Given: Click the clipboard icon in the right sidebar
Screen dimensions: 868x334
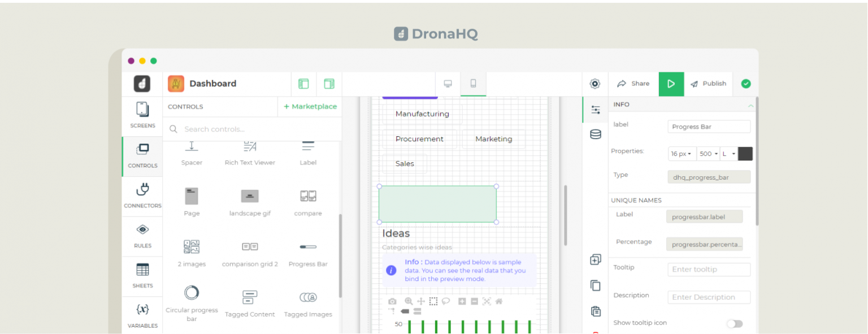Looking at the screenshot, I should [595, 311].
